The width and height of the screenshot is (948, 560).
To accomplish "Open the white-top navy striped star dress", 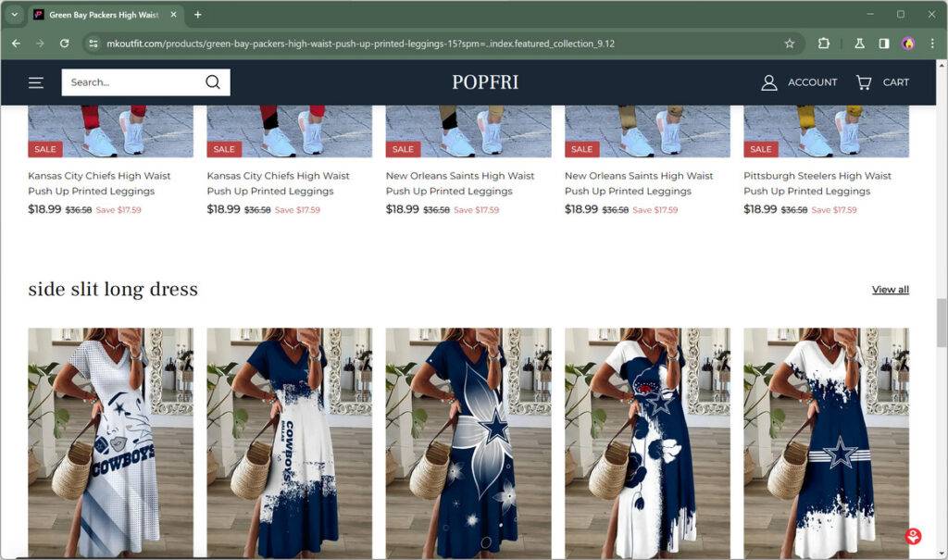I will coord(826,442).
